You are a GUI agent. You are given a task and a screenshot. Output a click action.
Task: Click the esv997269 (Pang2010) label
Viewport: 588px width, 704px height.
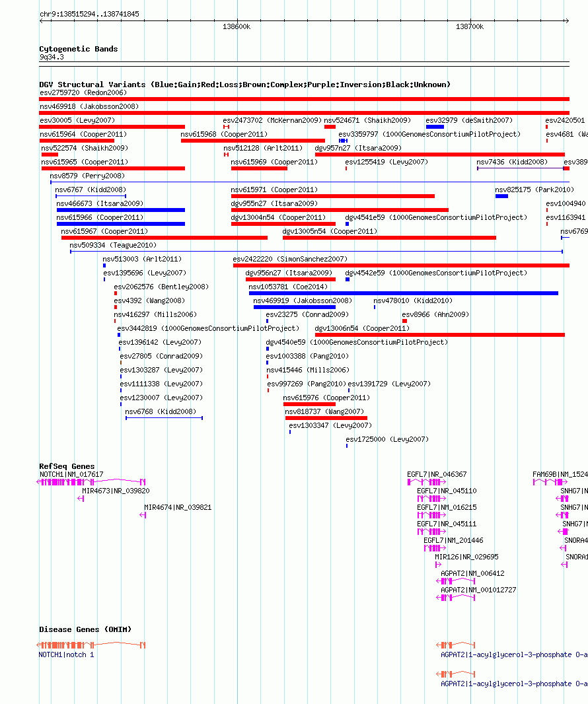307,384
